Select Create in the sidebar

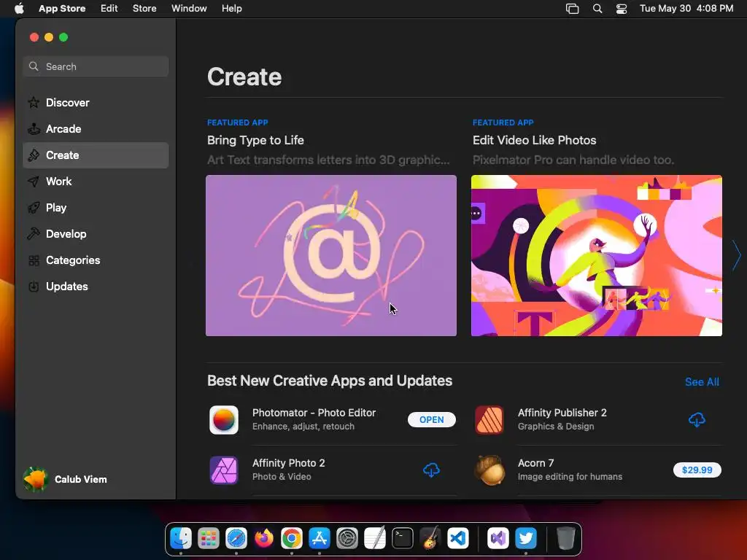tap(96, 155)
